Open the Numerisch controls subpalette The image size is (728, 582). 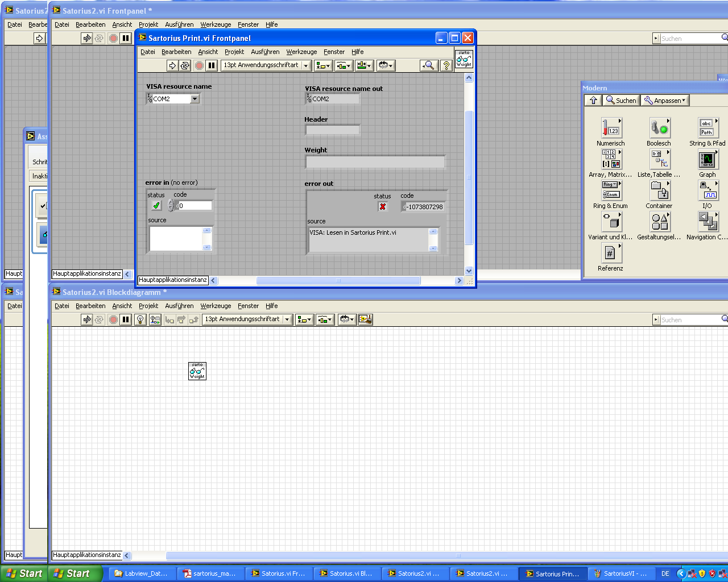[611, 128]
